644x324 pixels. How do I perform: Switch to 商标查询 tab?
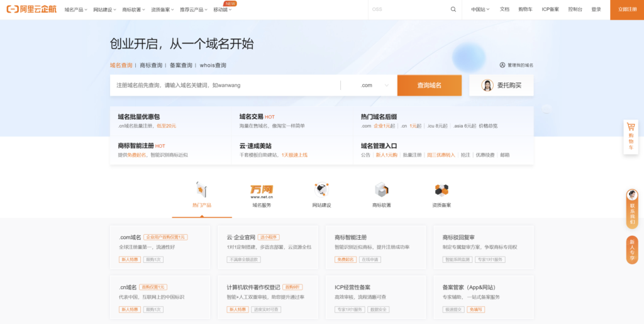(x=151, y=65)
